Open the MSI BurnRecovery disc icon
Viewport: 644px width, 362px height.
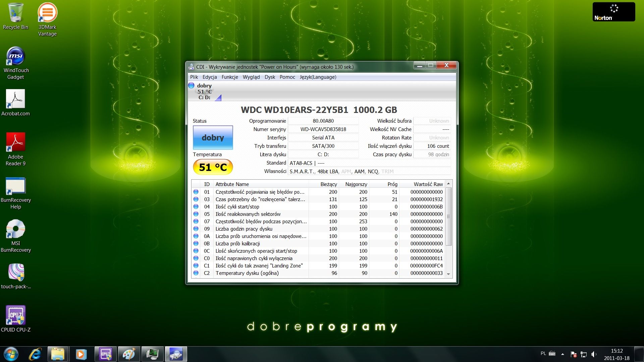click(x=15, y=229)
